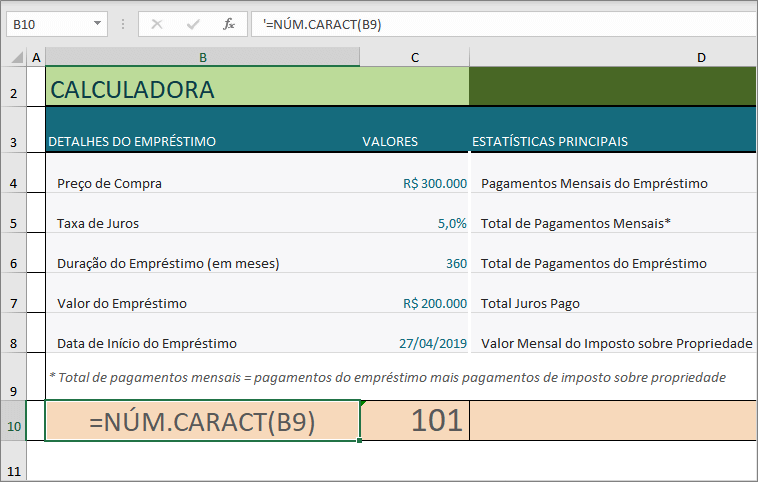
Task: Click the Cancel (X) formula bar icon
Action: (x=157, y=24)
